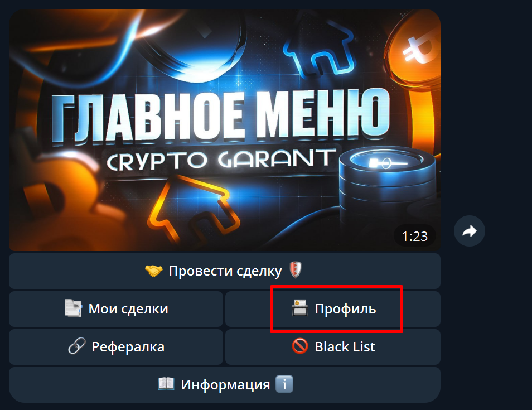This screenshot has width=532, height=410.
Task: Click the chain link icon beside Рефералка
Action: tap(77, 346)
